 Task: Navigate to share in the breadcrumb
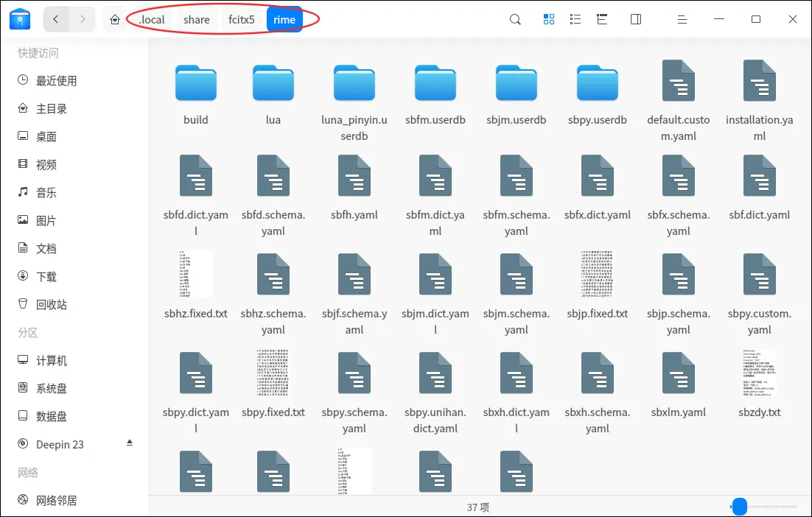pyautogui.click(x=197, y=20)
